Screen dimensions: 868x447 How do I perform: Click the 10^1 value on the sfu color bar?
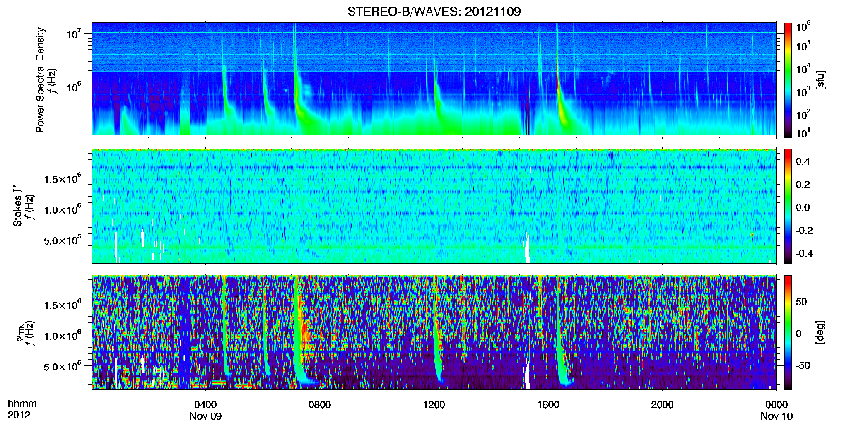coord(803,133)
